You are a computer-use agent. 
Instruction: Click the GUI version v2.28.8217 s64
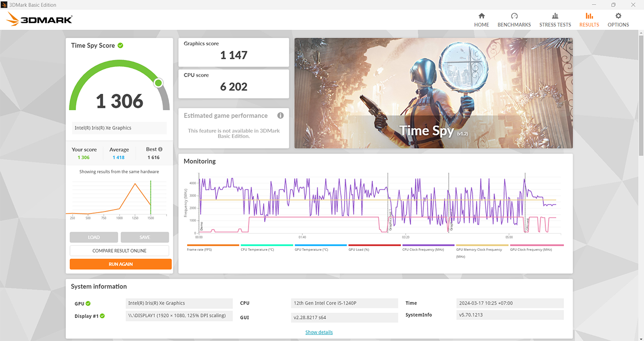coord(345,317)
